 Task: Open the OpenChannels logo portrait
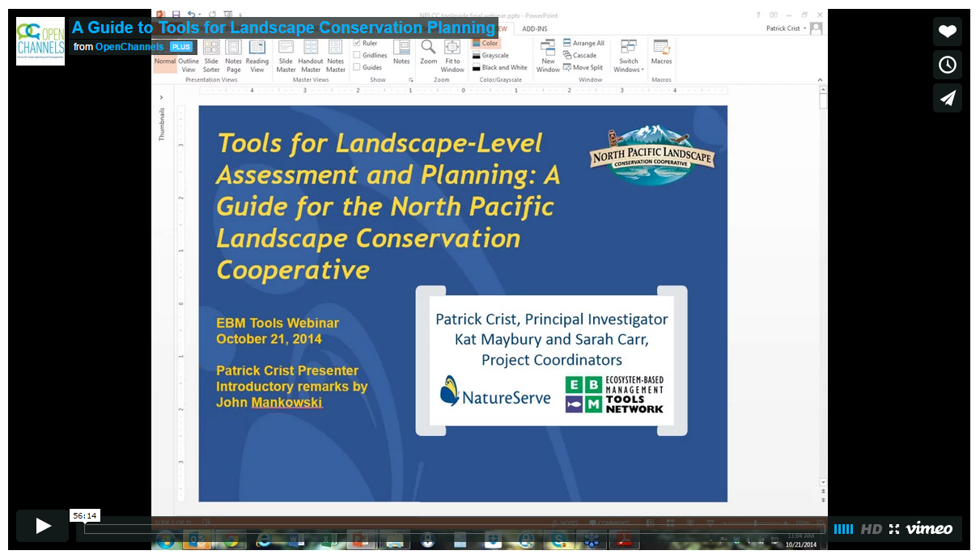(x=40, y=41)
